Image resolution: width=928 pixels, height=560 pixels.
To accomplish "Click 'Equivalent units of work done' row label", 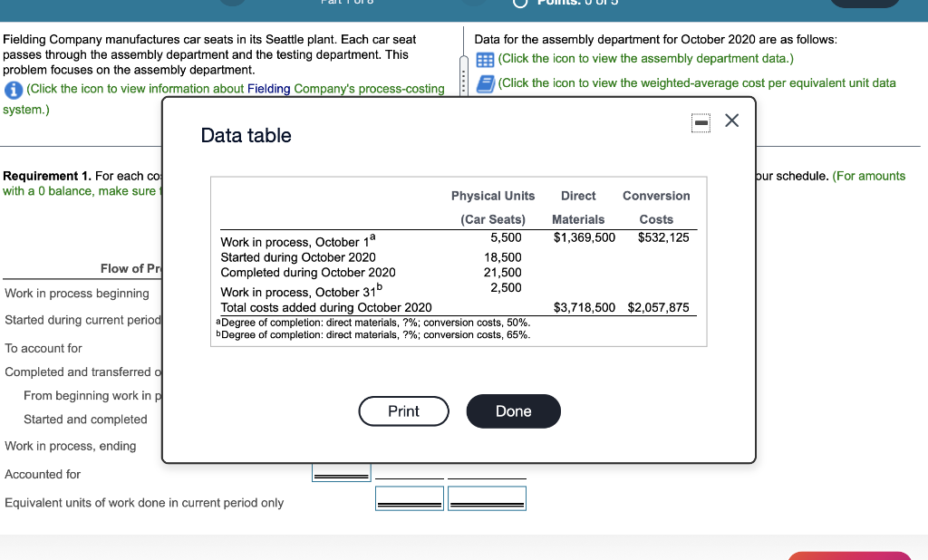I will click(x=144, y=503).
